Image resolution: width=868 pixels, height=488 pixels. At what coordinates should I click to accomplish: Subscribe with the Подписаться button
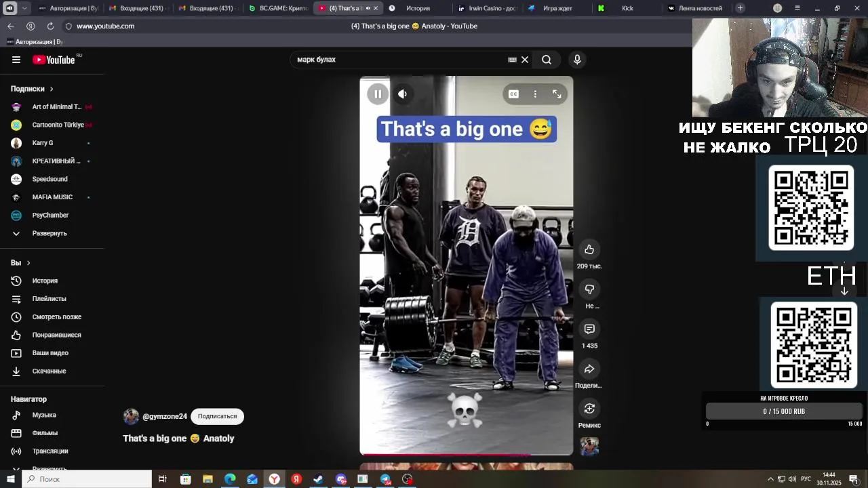coord(217,416)
